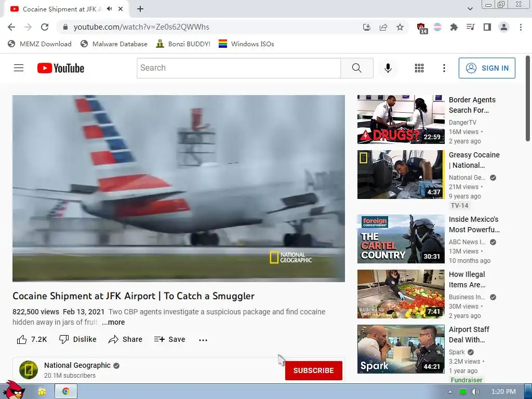Click the Fundraiser badge
Screen dimensions: 532x399
pos(467,380)
